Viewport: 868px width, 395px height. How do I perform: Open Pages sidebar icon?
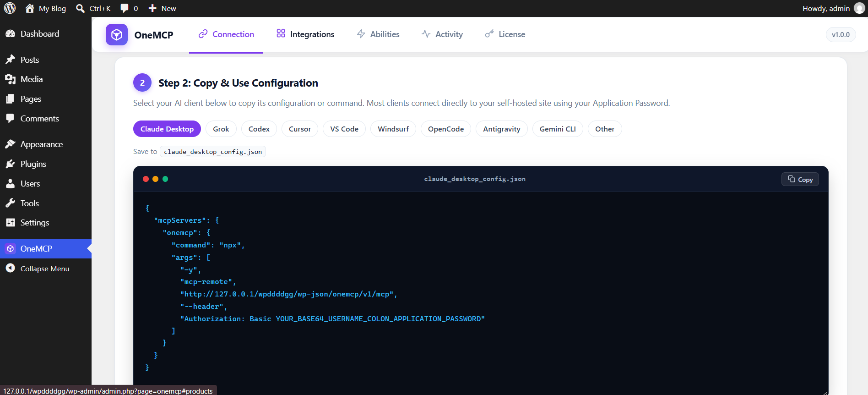pos(10,99)
